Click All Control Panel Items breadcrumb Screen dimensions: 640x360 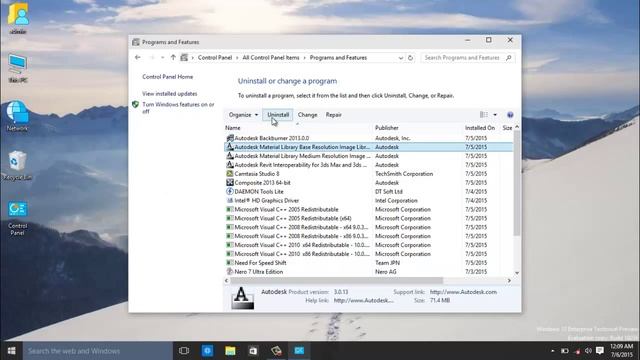271,58
